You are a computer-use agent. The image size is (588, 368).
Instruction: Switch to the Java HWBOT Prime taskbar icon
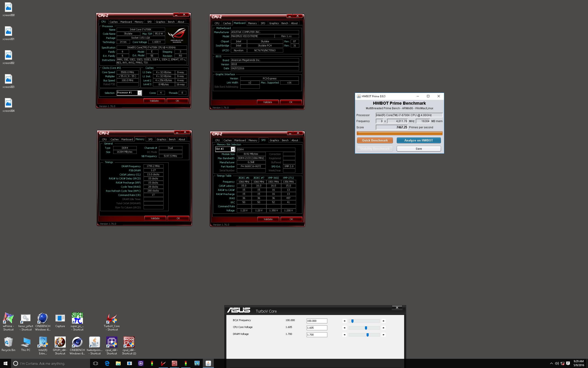pos(208,363)
